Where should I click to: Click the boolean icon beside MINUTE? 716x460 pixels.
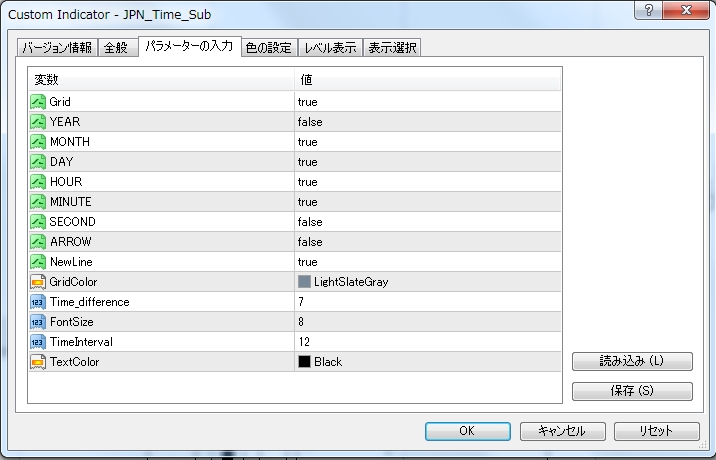[38, 201]
